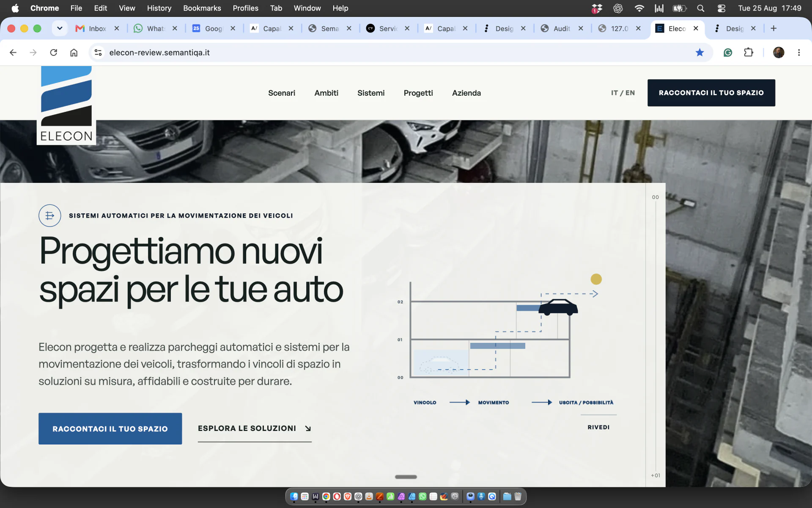The width and height of the screenshot is (812, 508).
Task: Open the Apple menu
Action: tap(15, 8)
